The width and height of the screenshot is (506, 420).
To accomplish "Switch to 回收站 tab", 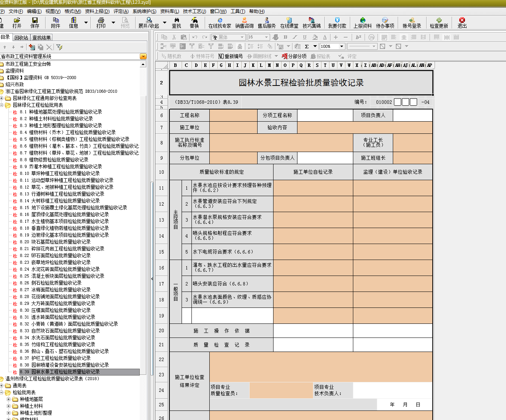I will pyautogui.click(x=21, y=38).
